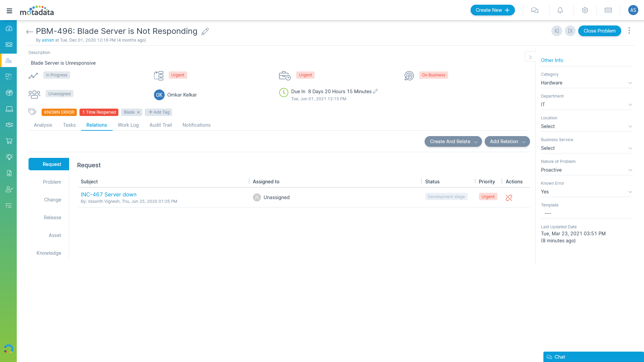Open the Release module from sidebar
644x362 pixels.
[x=9, y=93]
